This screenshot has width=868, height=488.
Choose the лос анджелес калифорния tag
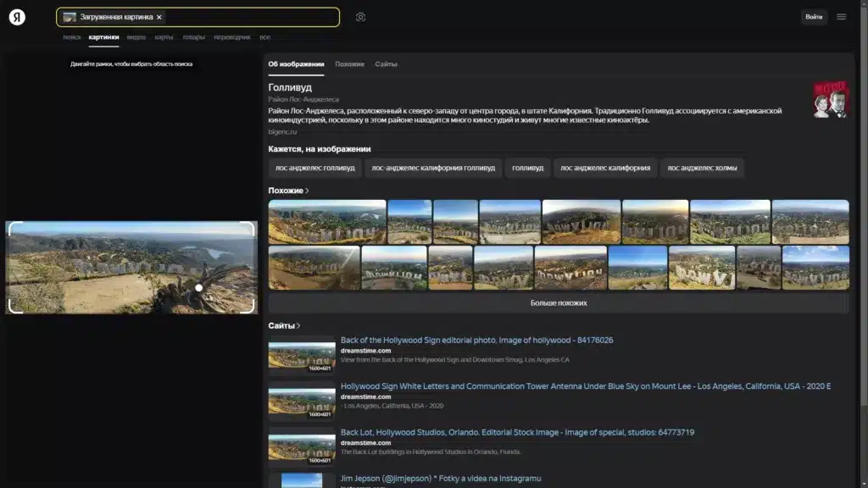(x=605, y=168)
